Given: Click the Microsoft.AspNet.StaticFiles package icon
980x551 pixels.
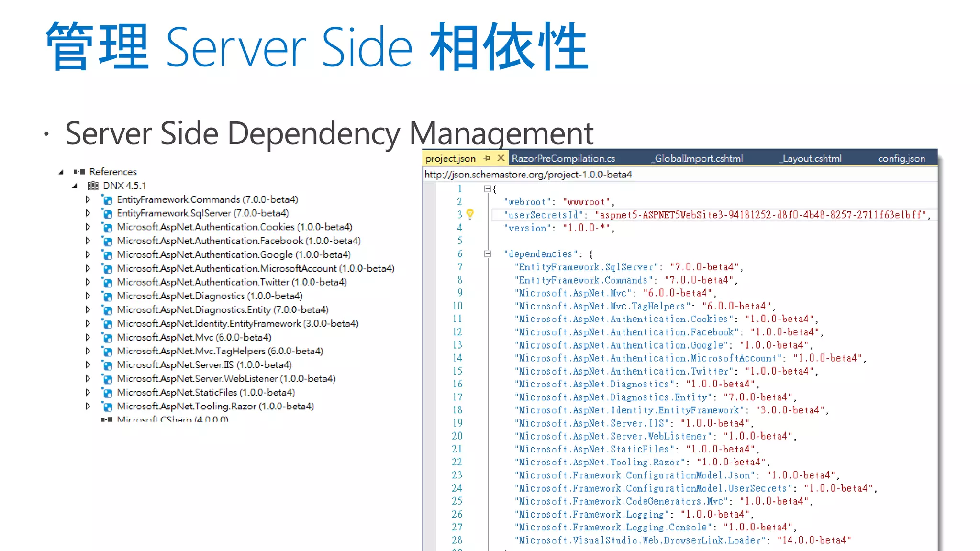Looking at the screenshot, I should point(108,393).
